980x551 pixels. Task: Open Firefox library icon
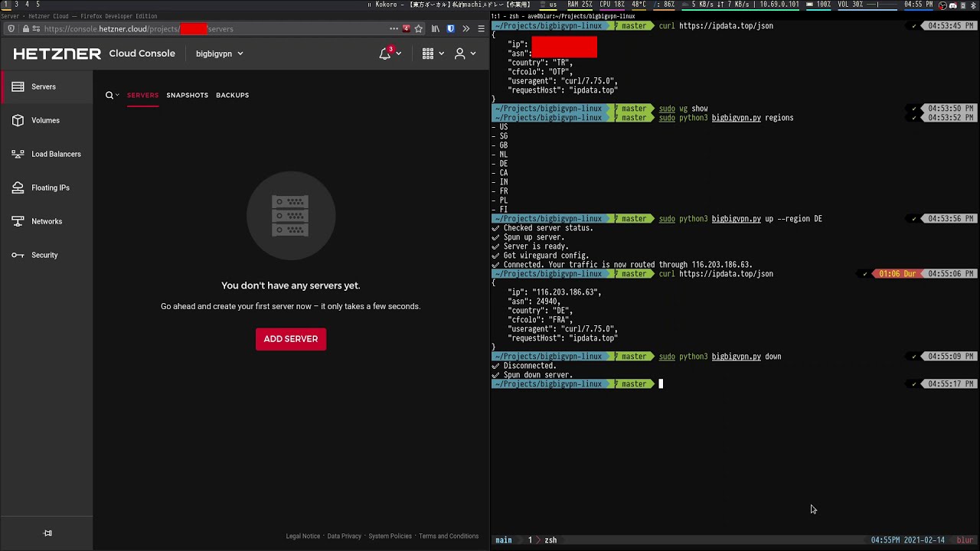(436, 29)
